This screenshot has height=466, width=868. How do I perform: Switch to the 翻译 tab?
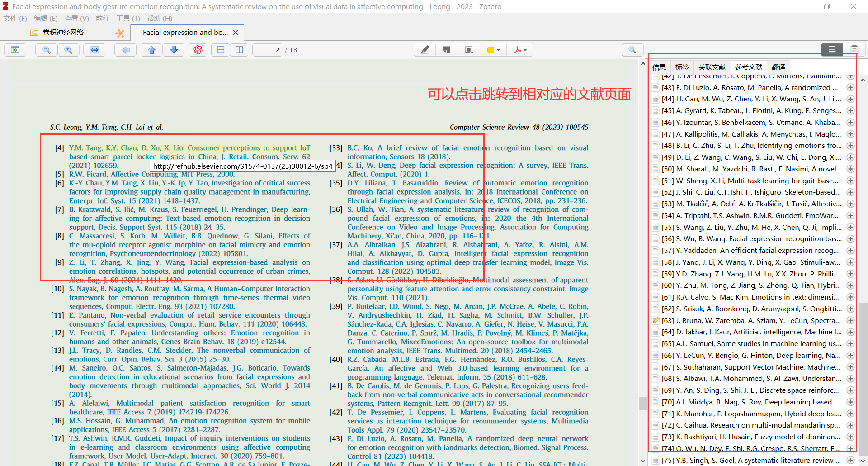pos(778,67)
